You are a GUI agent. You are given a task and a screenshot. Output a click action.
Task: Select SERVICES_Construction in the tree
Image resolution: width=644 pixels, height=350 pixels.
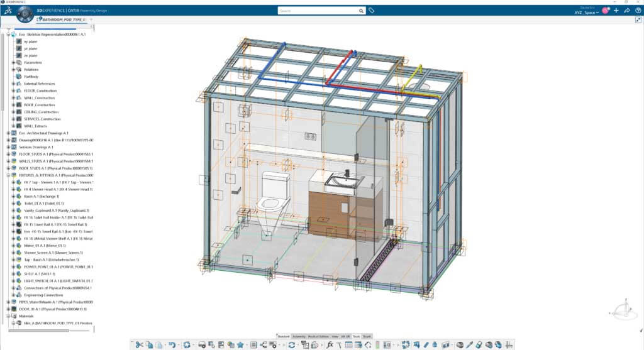coord(42,119)
